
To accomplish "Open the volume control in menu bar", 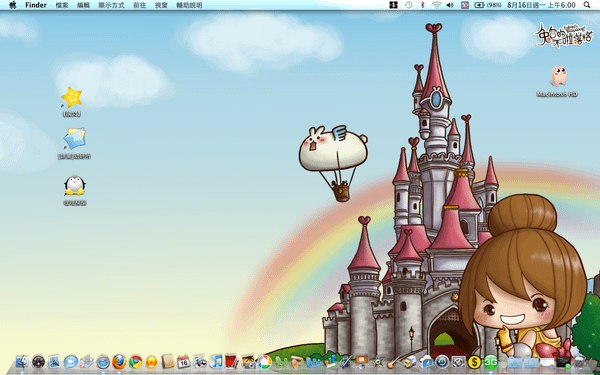I will point(450,5).
